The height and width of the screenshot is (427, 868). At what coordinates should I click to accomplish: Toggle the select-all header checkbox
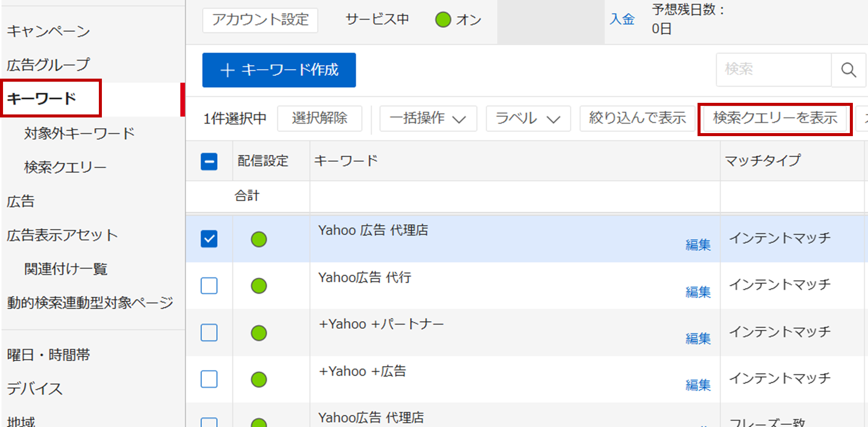pyautogui.click(x=209, y=161)
